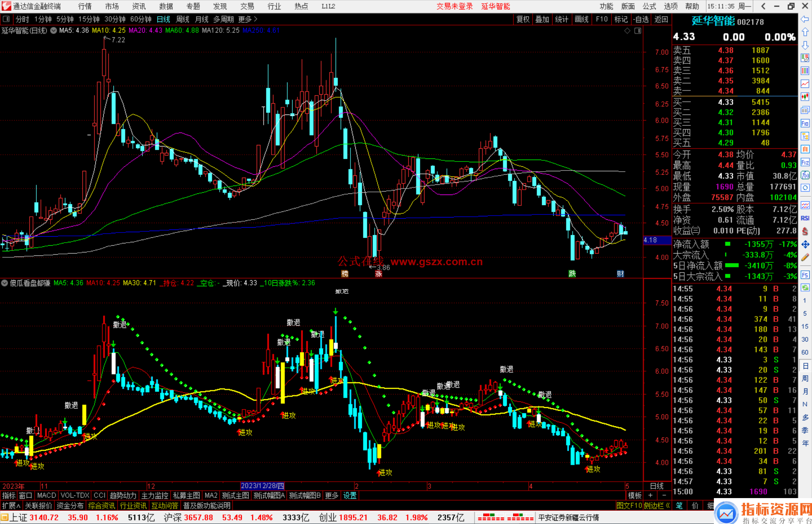Open the stacked windows report icon
Image resolution: width=812 pixels, height=524 pixels.
coord(805,110)
